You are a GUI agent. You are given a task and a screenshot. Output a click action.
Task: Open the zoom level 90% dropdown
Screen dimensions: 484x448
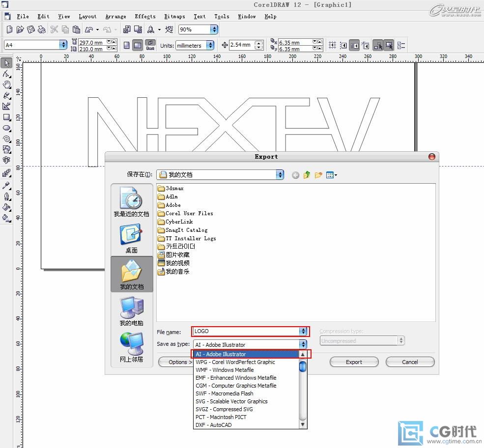[x=214, y=29]
